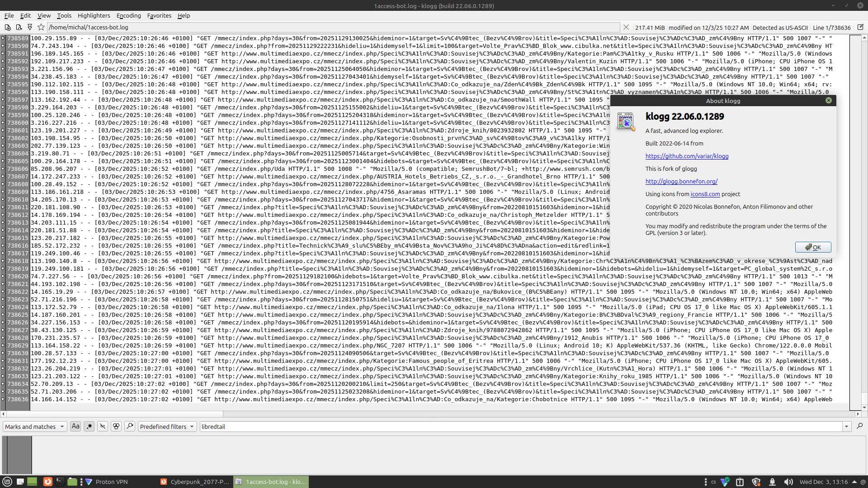Click the start search magnifier icon
This screenshot has width=868, height=488.
click(x=859, y=426)
